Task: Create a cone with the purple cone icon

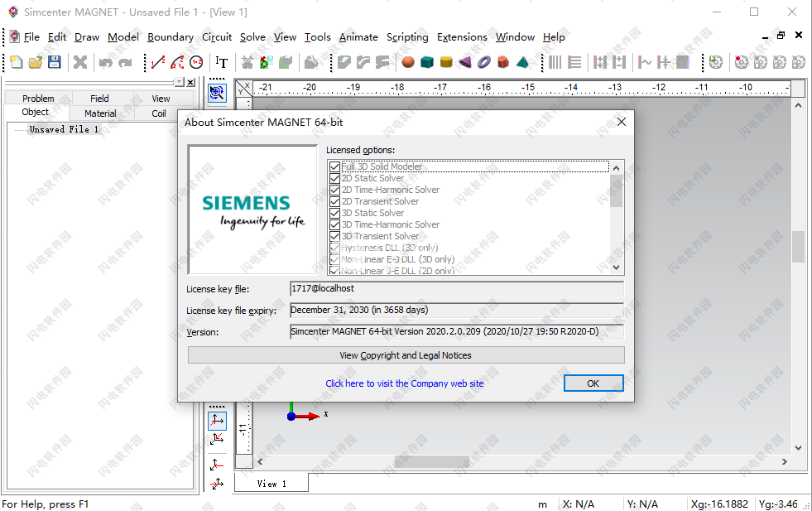Action: (465, 62)
